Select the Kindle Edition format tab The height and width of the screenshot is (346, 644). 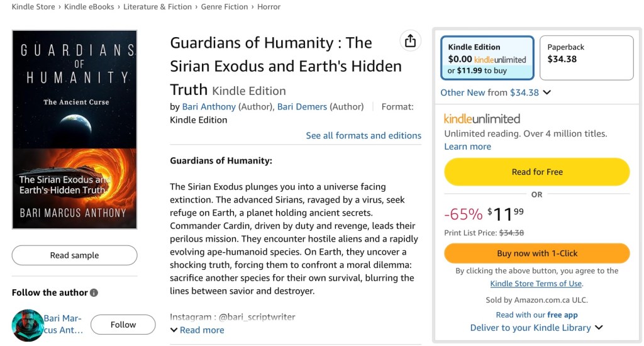coord(487,59)
